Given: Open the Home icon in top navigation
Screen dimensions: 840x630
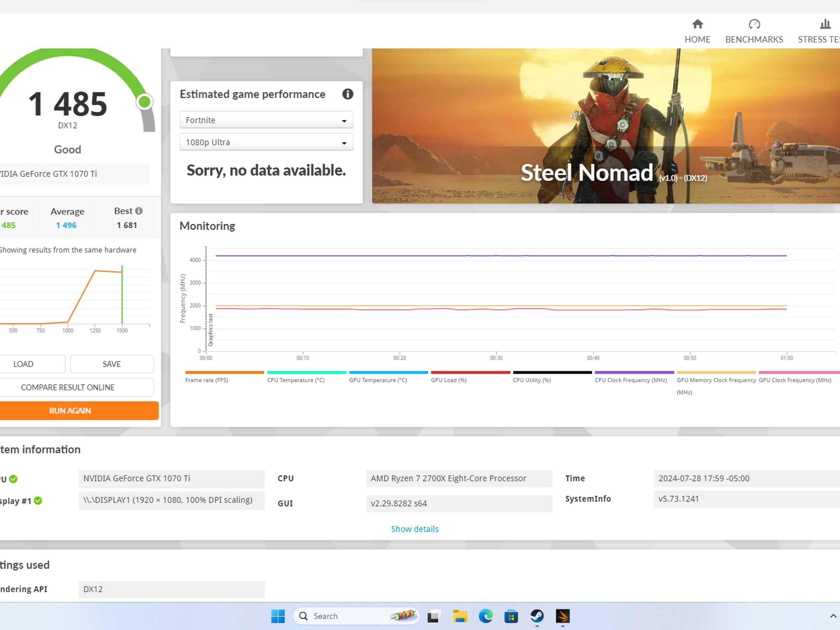Looking at the screenshot, I should (x=697, y=24).
